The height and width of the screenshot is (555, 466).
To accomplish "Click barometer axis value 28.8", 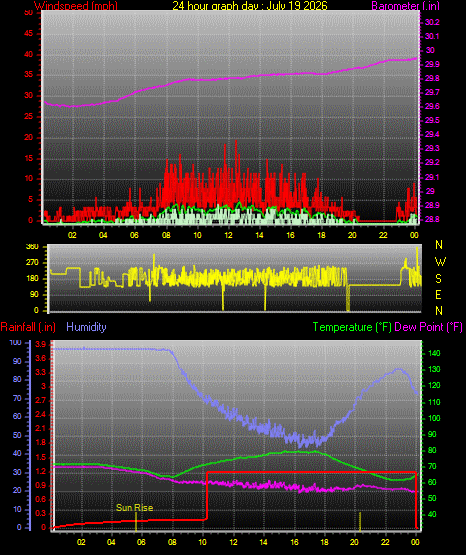I will 432,219.
